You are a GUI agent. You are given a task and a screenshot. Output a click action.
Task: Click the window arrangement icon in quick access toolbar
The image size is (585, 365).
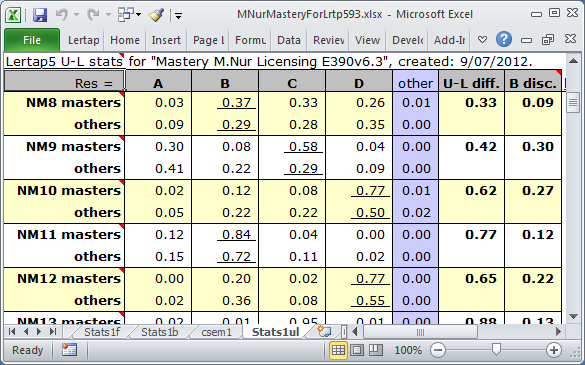(x=126, y=15)
